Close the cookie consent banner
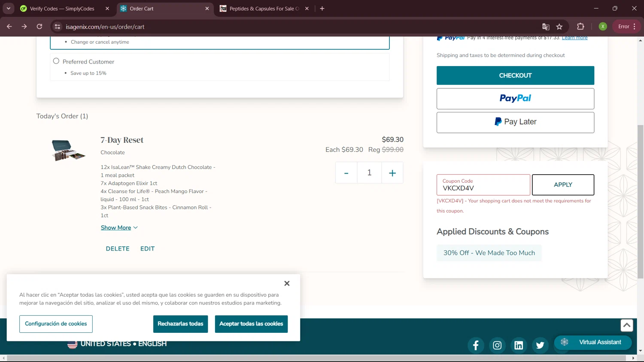The image size is (644, 362). 287,284
